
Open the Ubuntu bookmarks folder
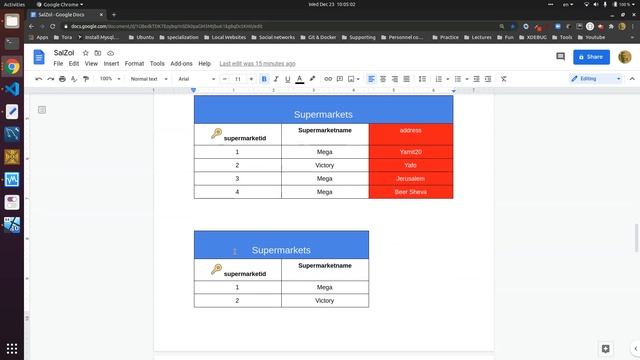click(x=141, y=37)
